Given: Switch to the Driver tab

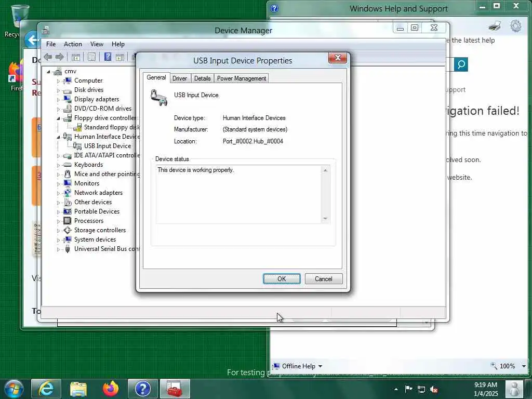Looking at the screenshot, I should coord(180,78).
